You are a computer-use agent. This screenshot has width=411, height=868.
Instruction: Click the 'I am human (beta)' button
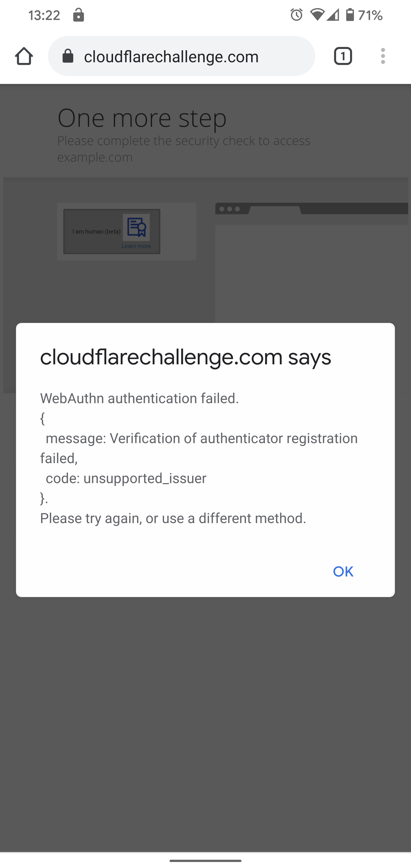click(x=96, y=232)
